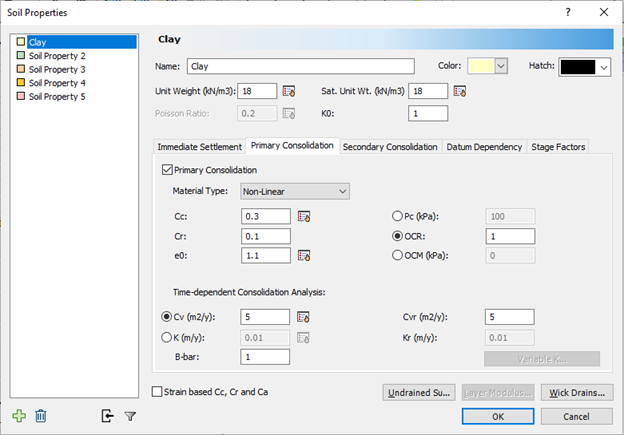Toggle the Primary Consolidation checkbox

click(167, 170)
